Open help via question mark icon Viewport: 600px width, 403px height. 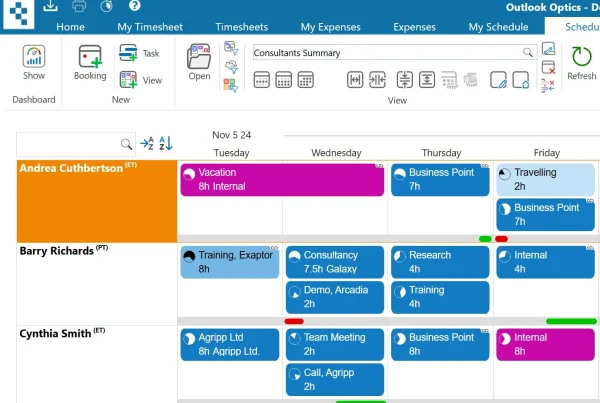tap(134, 6)
